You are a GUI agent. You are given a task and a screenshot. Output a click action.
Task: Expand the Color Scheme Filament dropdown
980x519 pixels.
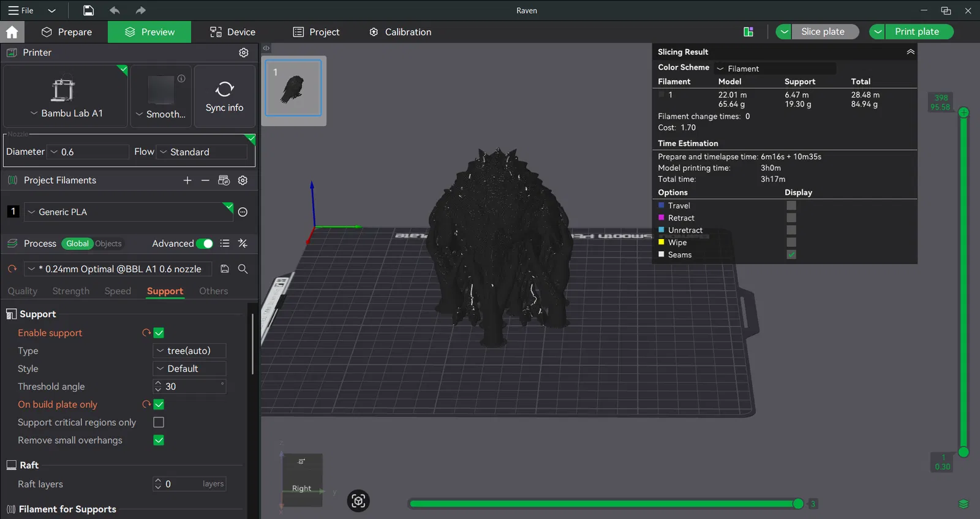pos(775,69)
